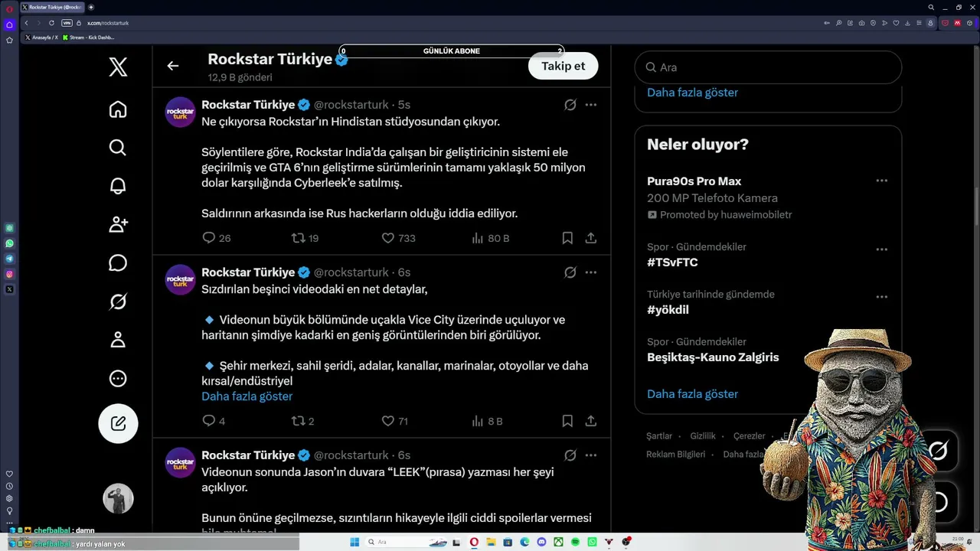Viewport: 980px width, 551px height.
Task: Open more options on the LEEK tweet
Action: [591, 455]
